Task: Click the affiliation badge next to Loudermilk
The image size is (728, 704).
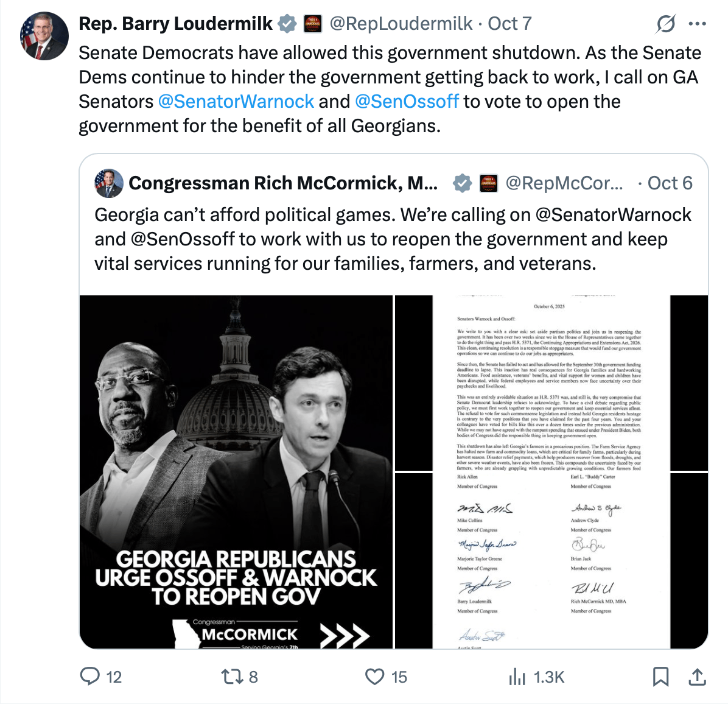Action: click(x=313, y=24)
